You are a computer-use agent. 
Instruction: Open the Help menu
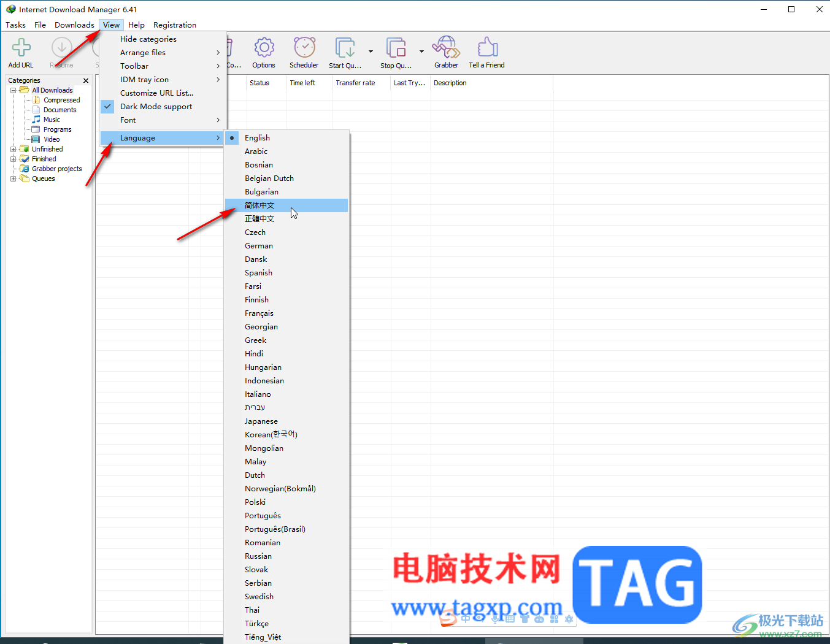136,25
